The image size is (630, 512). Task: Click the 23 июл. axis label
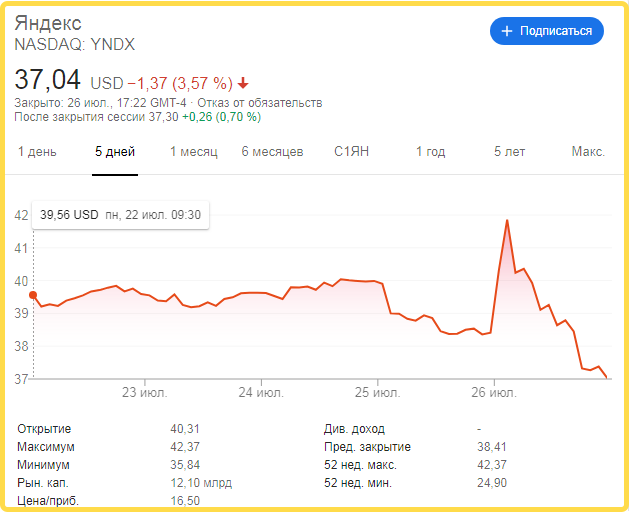tap(145, 392)
